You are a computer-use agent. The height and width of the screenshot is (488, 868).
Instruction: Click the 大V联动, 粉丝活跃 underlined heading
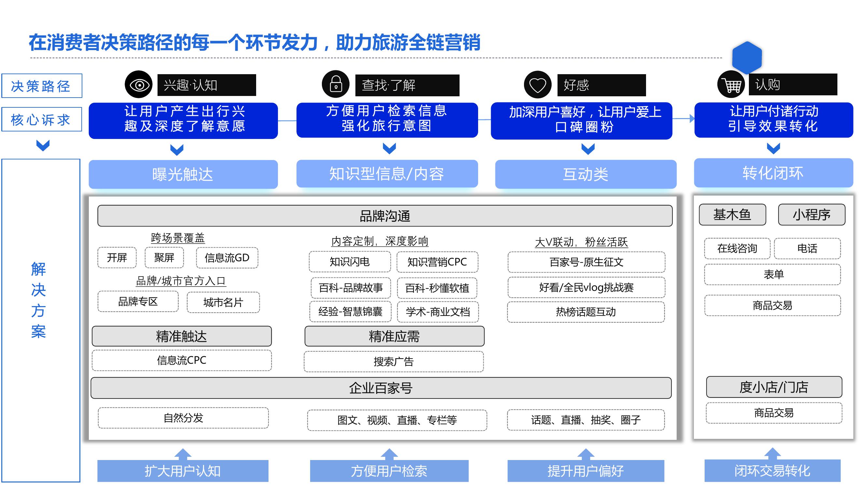581,242
